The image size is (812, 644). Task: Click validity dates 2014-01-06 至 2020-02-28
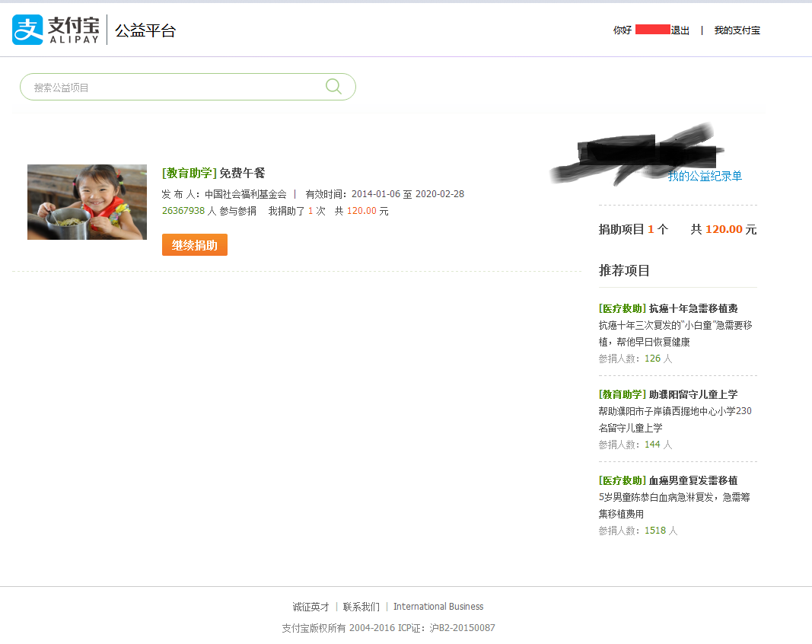408,194
